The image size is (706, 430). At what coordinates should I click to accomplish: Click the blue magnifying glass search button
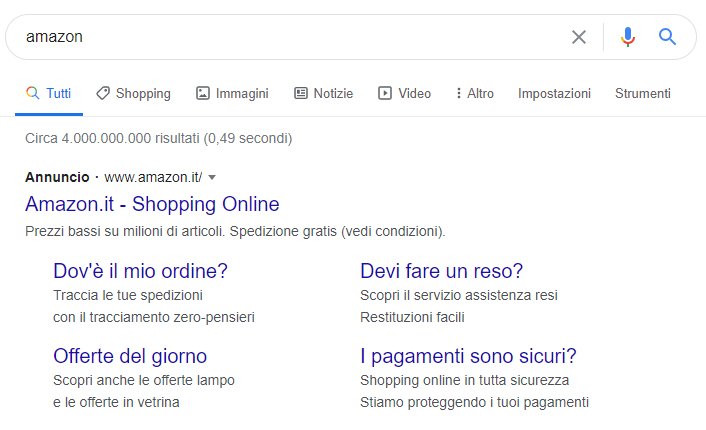coord(667,36)
